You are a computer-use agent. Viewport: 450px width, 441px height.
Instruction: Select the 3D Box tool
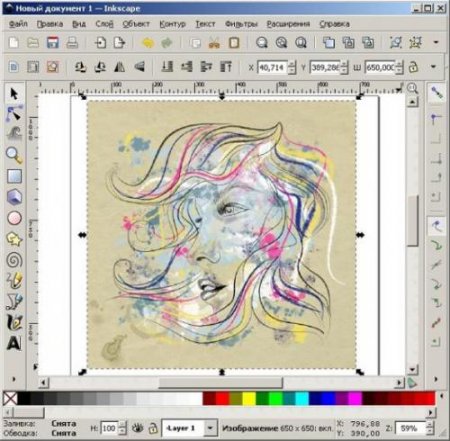(x=14, y=197)
